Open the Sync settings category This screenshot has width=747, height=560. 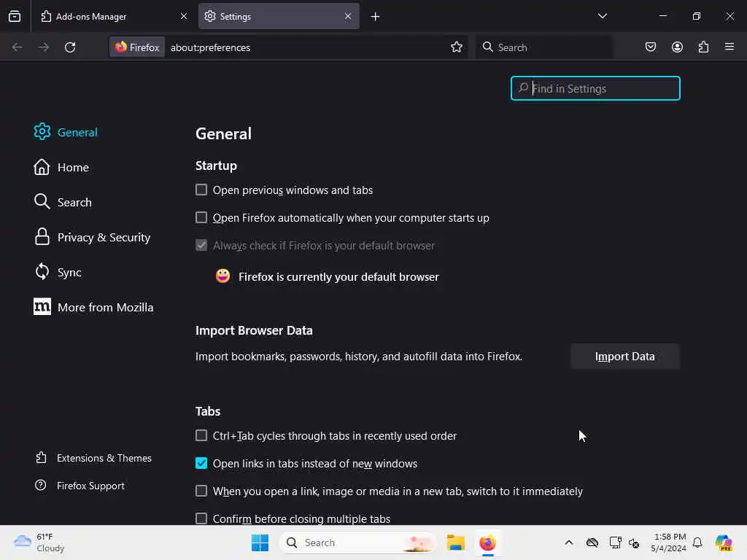pos(58,273)
